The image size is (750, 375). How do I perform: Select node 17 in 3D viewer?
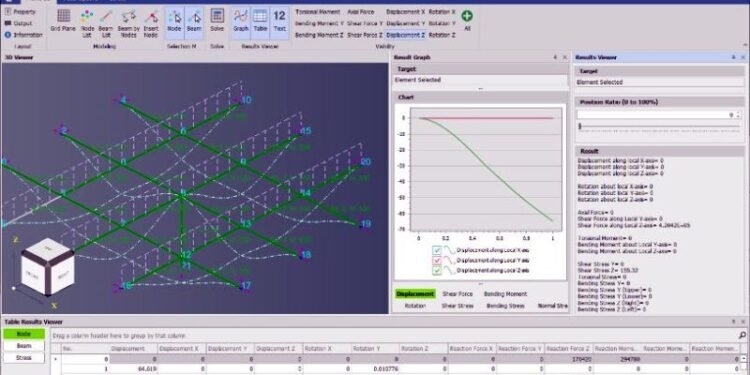245,287
